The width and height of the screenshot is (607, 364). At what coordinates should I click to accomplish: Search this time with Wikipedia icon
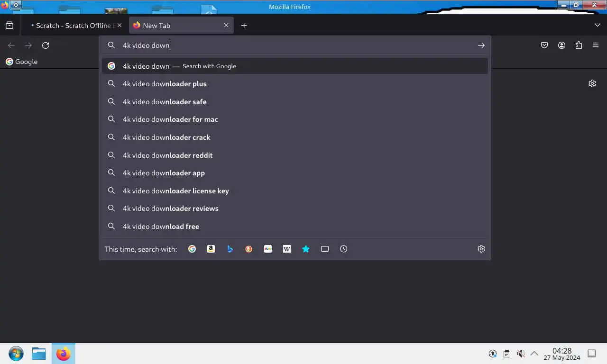(287, 249)
